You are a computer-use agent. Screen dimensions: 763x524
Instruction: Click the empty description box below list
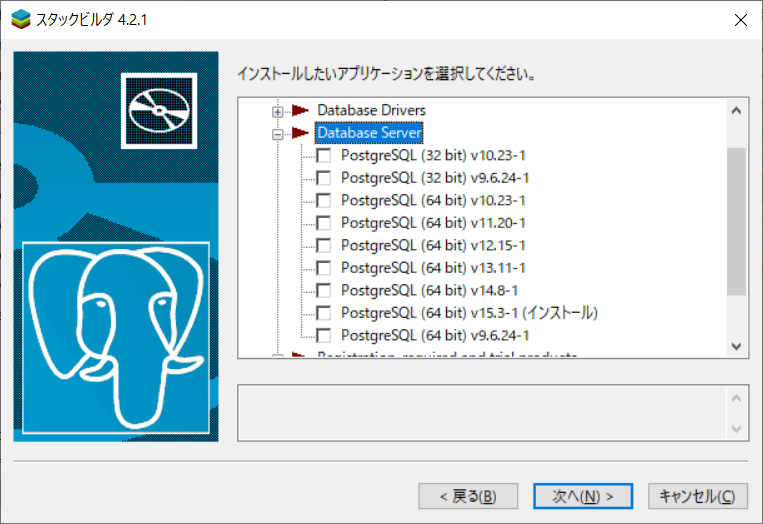[480, 411]
